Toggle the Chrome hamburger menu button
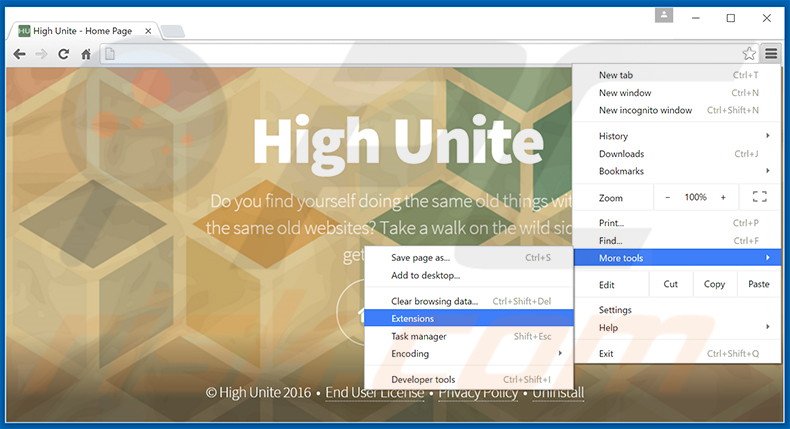Screen dimensions: 790x429 (771, 53)
